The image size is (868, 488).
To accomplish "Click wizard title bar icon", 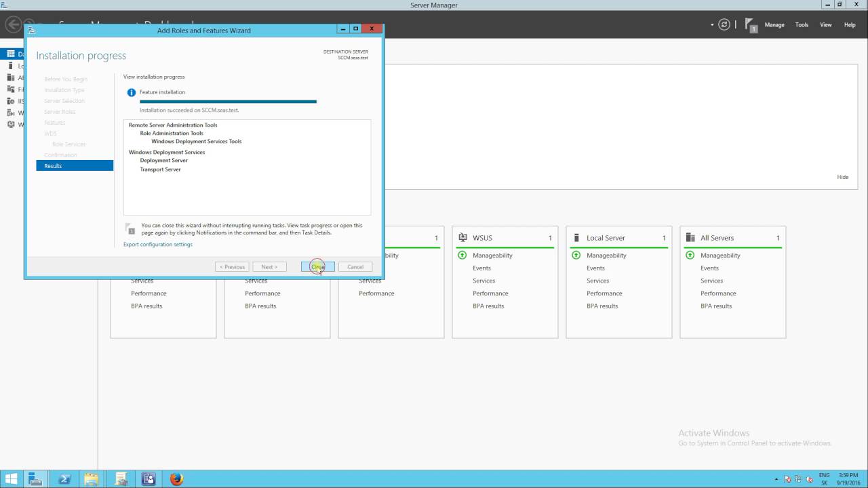I will [x=31, y=30].
